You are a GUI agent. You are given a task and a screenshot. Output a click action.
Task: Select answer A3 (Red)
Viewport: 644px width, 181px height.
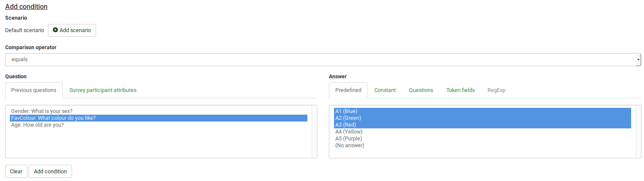(346, 125)
